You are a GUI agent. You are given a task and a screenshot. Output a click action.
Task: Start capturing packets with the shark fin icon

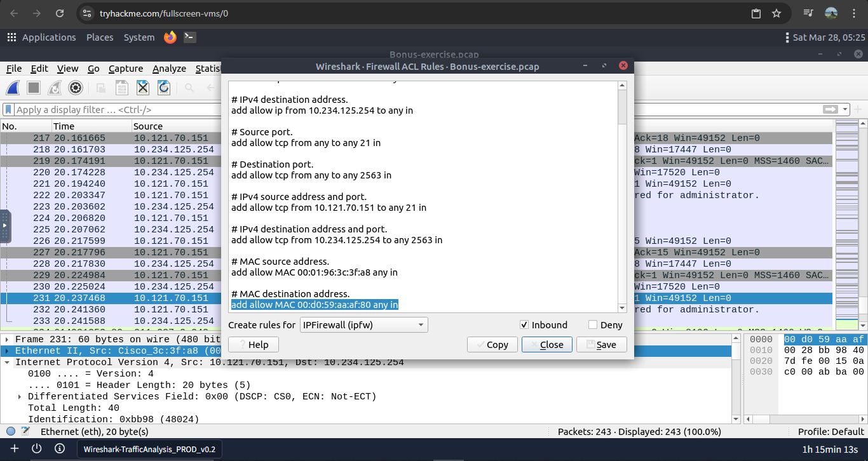tap(13, 88)
